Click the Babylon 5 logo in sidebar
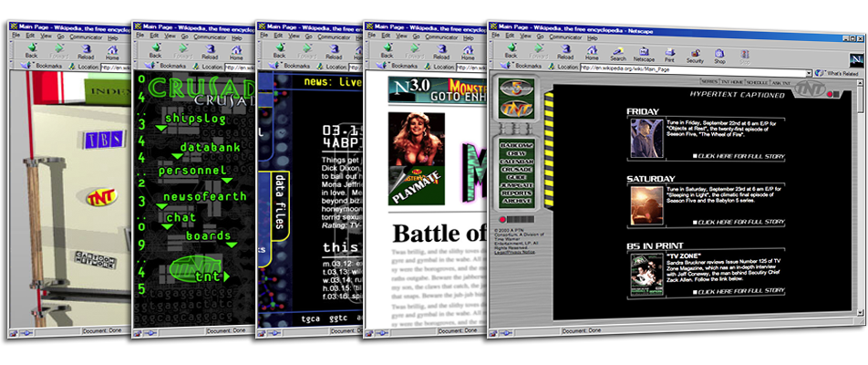 coord(516,89)
